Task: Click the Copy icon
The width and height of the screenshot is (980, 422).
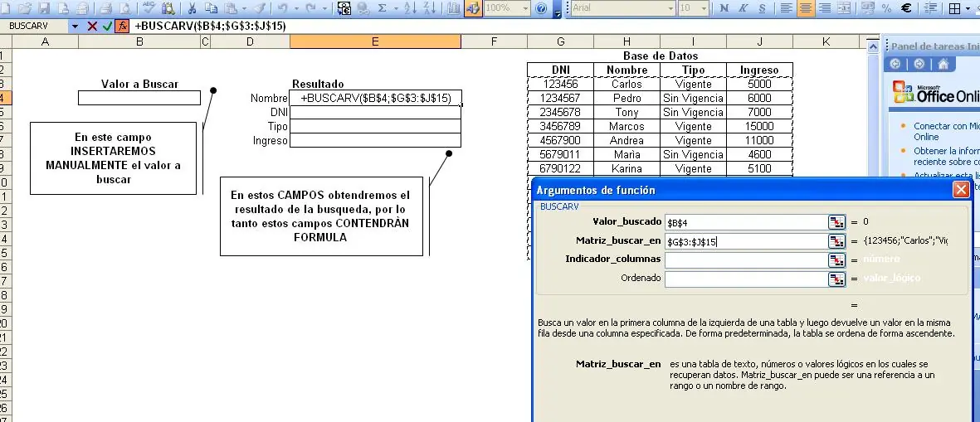Action: [x=212, y=8]
